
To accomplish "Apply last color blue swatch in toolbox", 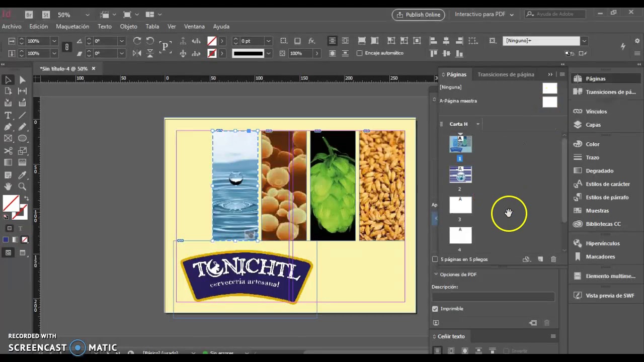I will [x=6, y=240].
